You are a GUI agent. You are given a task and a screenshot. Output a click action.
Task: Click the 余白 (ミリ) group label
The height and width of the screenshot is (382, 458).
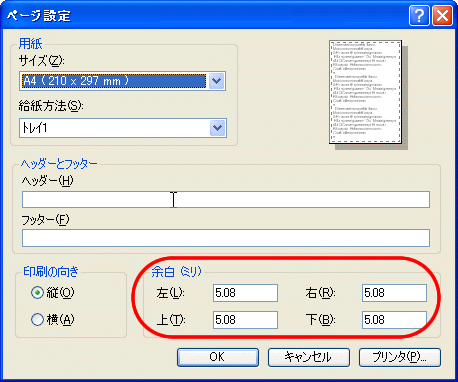coord(176,272)
